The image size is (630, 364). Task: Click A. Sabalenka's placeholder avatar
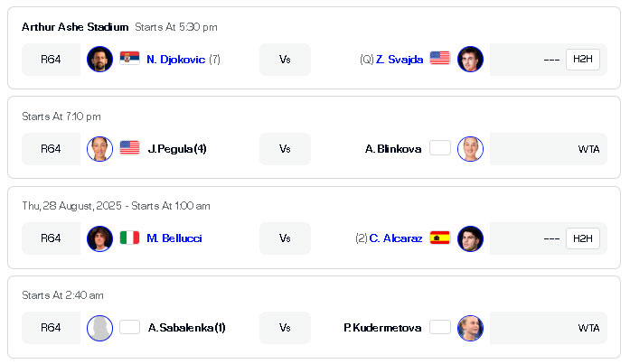point(99,328)
